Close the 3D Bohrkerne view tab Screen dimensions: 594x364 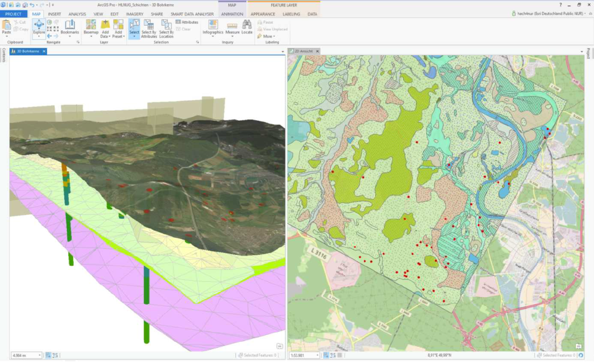[44, 51]
